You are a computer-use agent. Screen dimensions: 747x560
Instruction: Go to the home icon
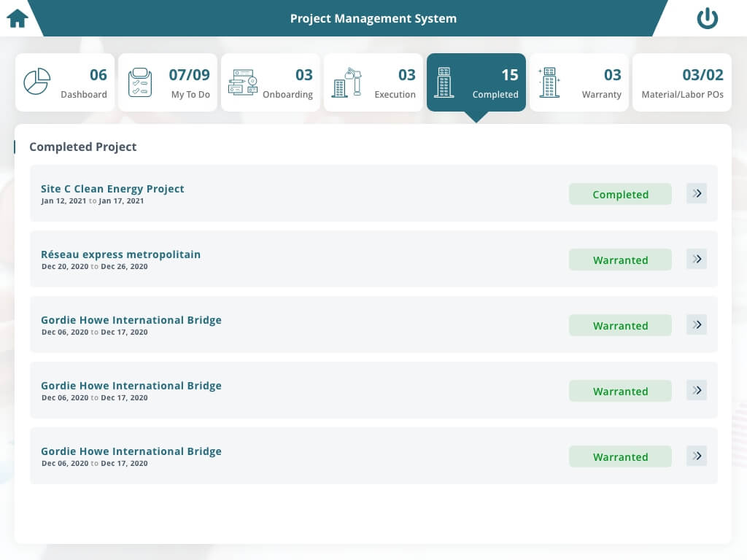pyautogui.click(x=18, y=18)
